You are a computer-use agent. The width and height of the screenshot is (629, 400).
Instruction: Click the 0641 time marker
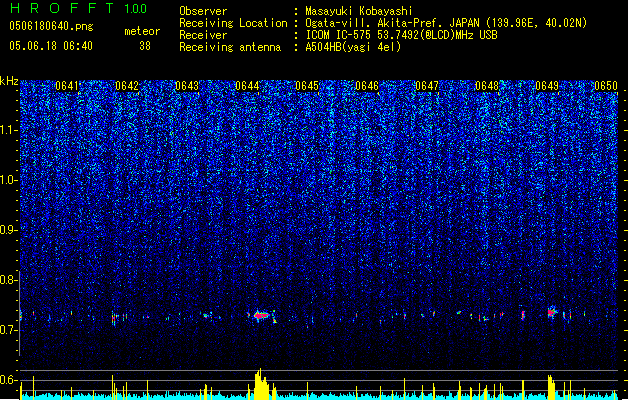point(67,86)
